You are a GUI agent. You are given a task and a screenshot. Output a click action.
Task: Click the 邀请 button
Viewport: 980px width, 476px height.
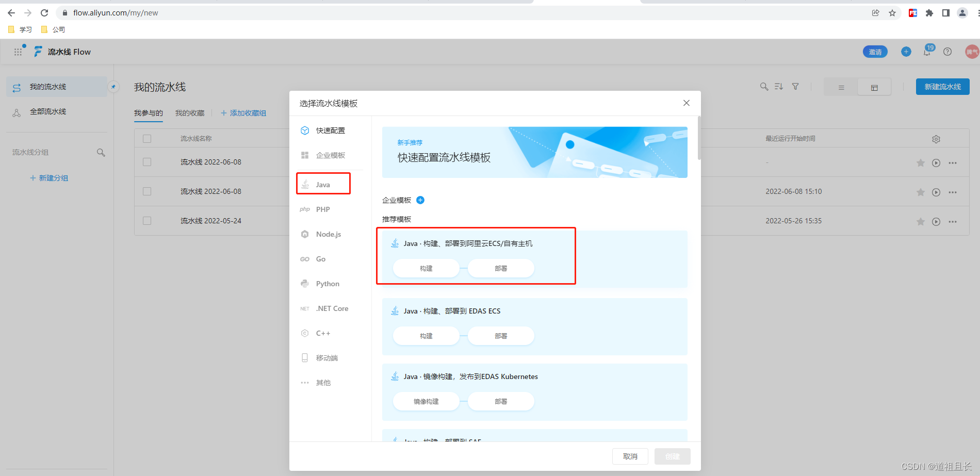click(875, 52)
